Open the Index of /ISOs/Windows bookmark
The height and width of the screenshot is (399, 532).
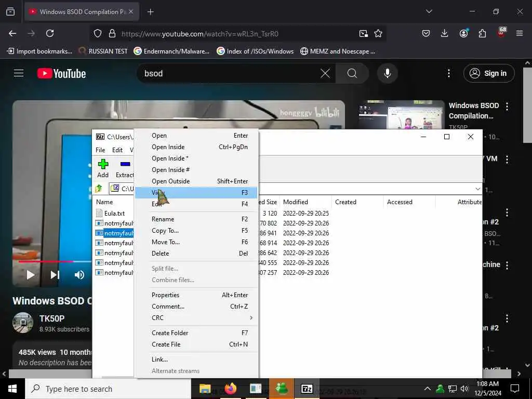coord(255,51)
